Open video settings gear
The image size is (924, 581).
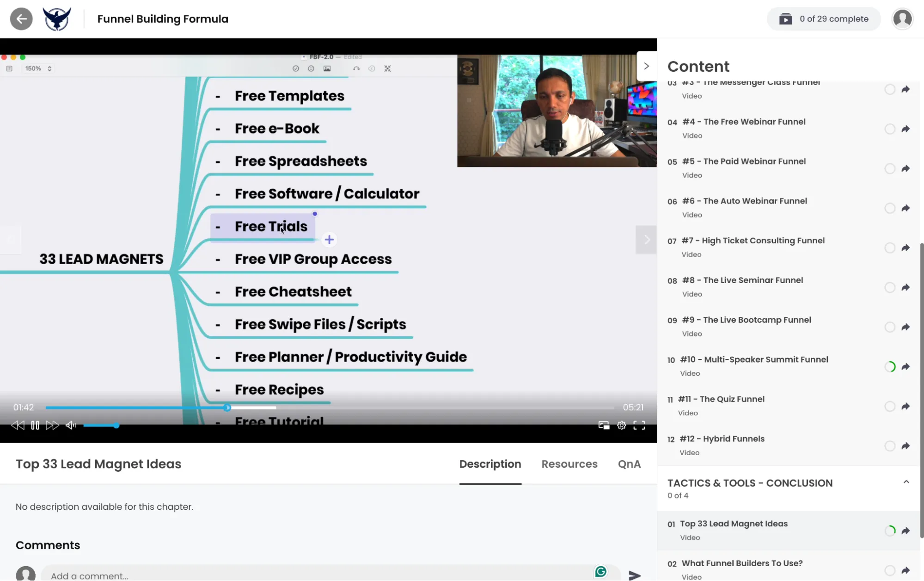(x=621, y=425)
